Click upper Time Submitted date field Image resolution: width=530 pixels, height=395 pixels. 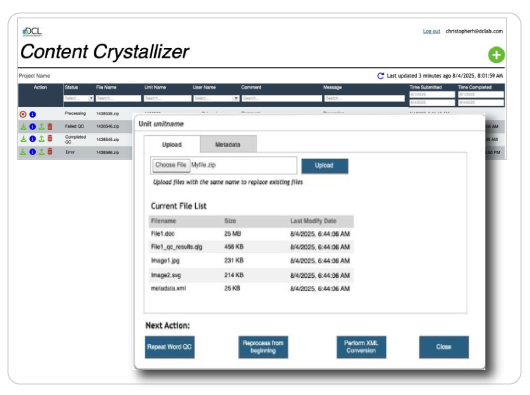tap(432, 95)
